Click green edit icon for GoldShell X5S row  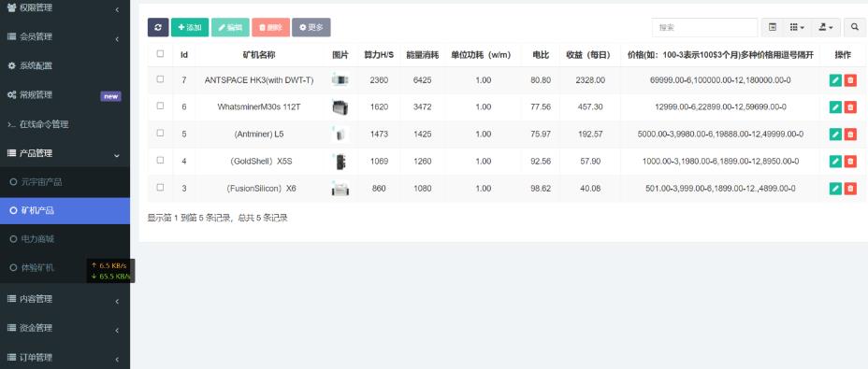[x=835, y=161]
